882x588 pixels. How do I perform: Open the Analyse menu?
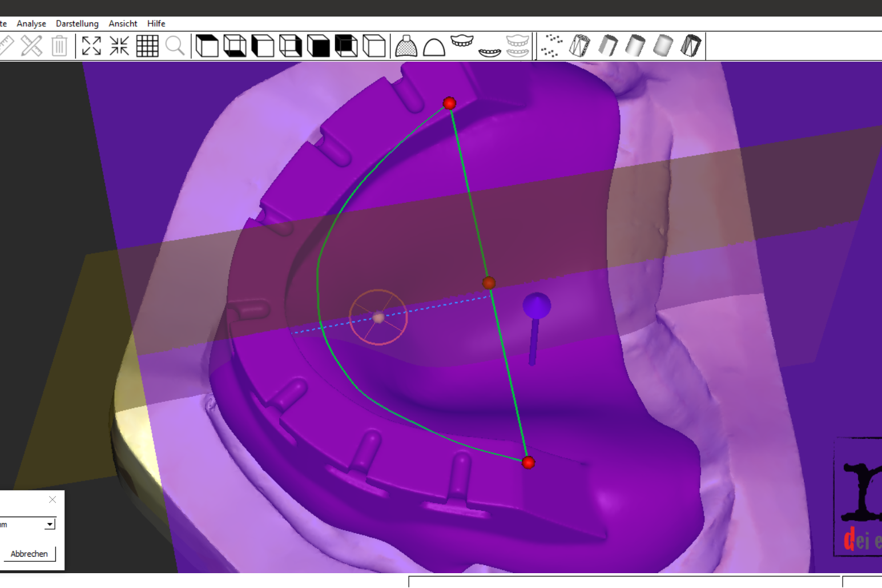(31, 23)
